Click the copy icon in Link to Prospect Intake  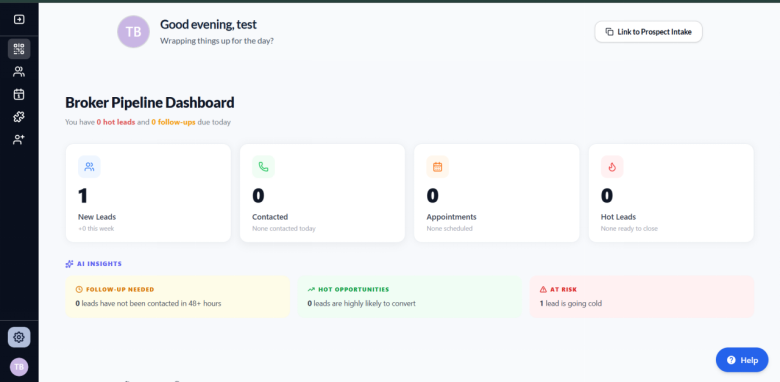point(609,32)
